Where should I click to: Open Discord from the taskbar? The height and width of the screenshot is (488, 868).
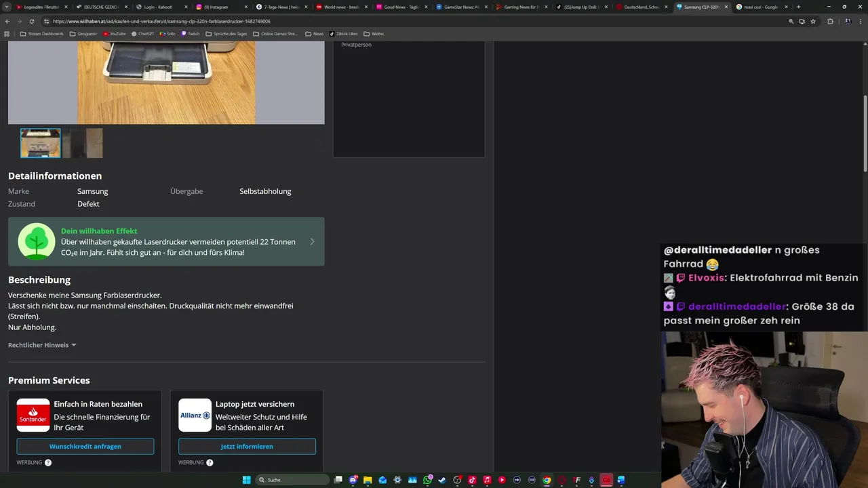353,480
